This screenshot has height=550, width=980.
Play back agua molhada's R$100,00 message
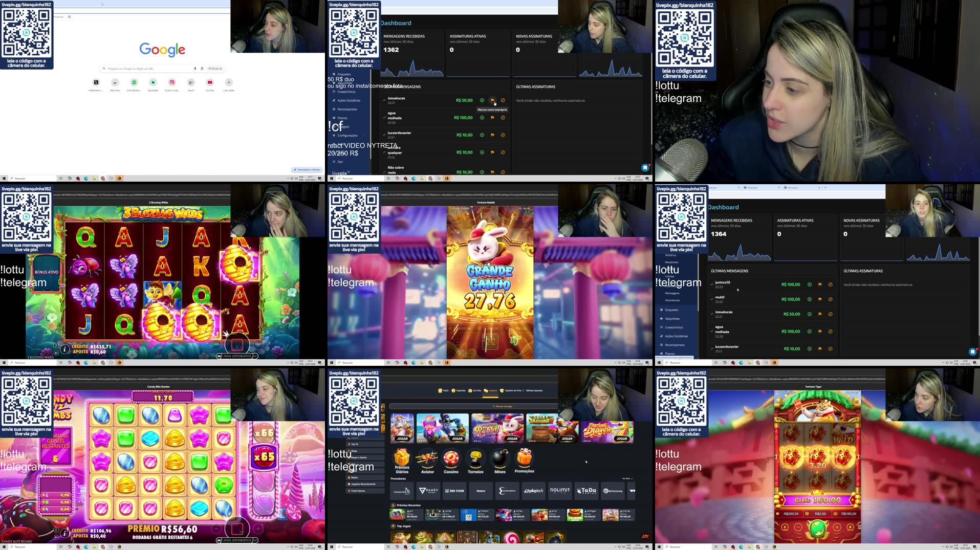[x=482, y=118]
